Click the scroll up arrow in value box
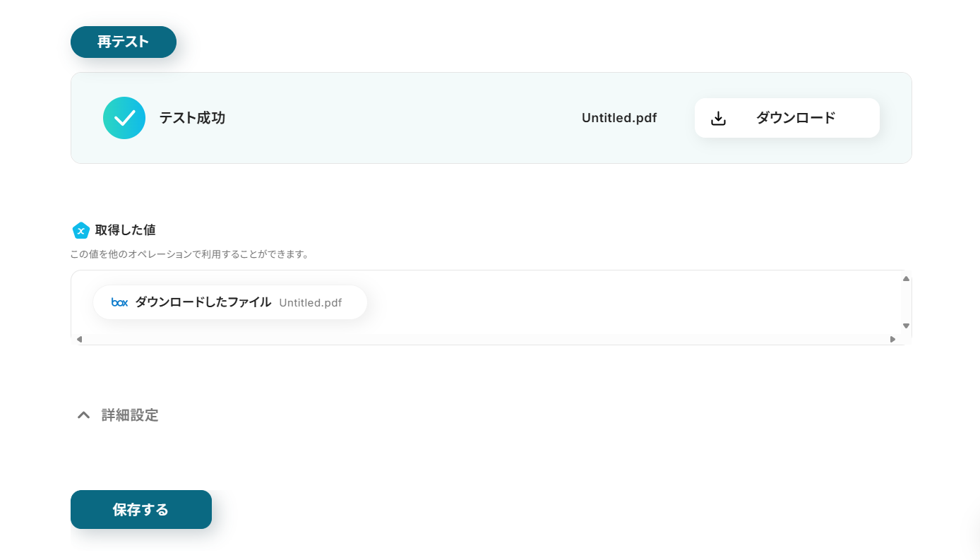 (906, 278)
